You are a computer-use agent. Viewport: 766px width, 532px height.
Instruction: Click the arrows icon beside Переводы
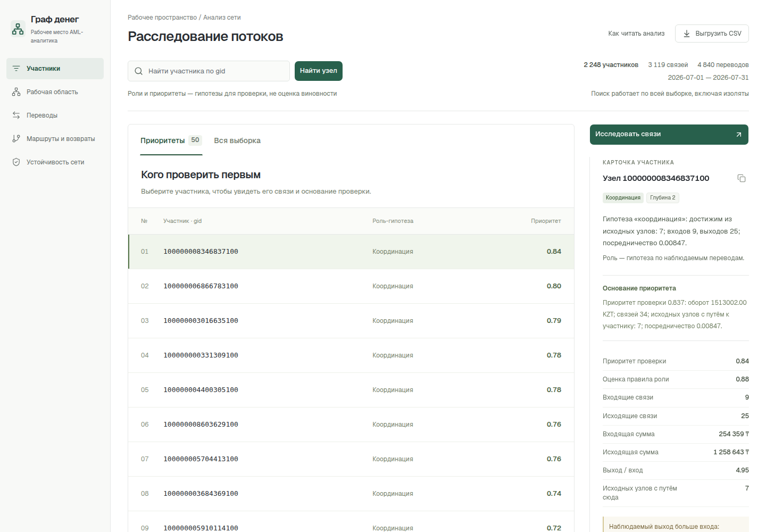click(x=16, y=115)
